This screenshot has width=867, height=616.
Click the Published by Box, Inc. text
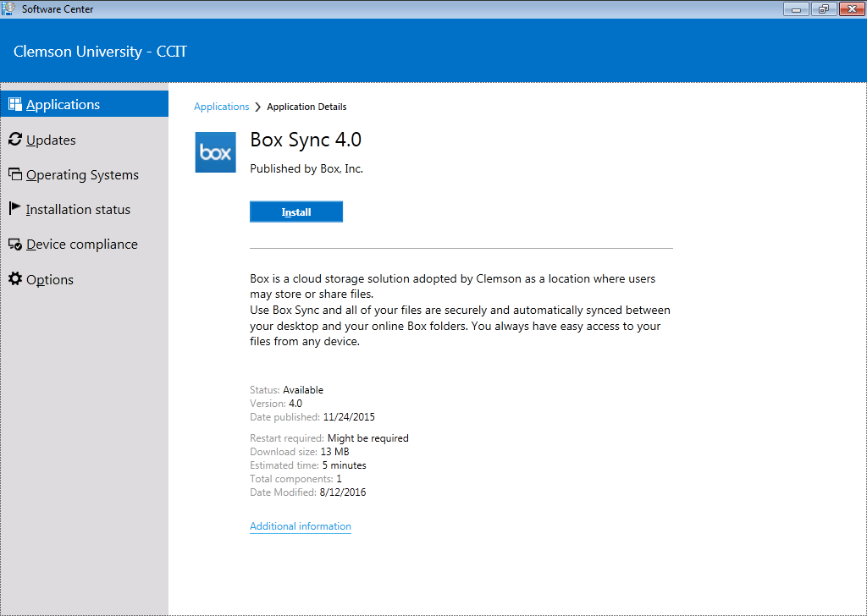(x=306, y=169)
